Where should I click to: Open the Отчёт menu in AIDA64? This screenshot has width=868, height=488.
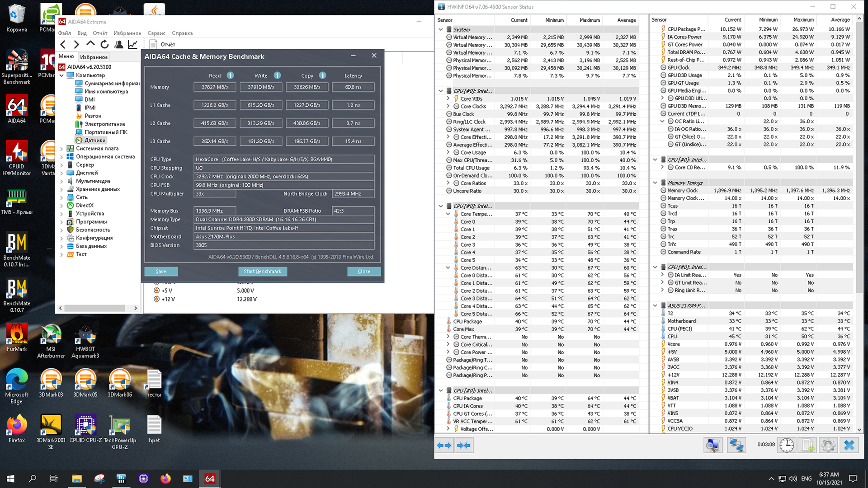click(100, 33)
